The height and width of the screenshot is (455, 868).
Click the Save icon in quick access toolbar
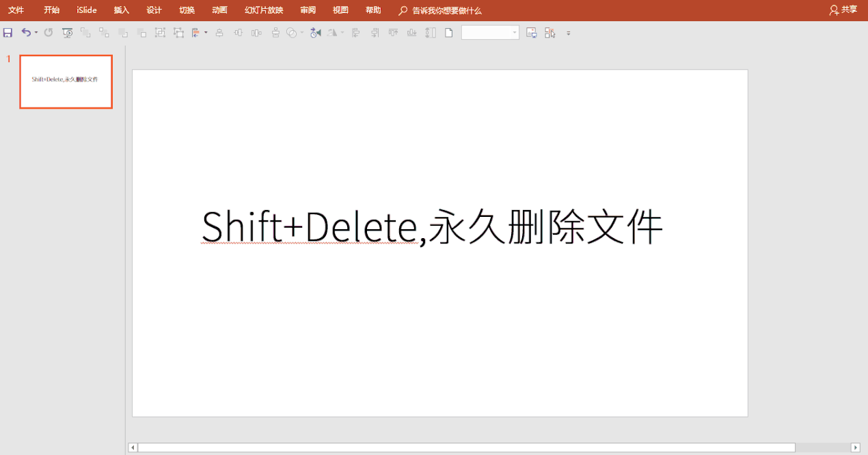pyautogui.click(x=8, y=32)
